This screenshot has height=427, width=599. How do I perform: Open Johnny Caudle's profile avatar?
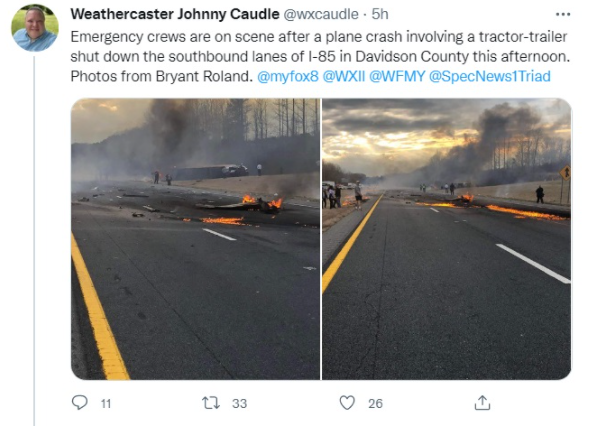pyautogui.click(x=35, y=28)
